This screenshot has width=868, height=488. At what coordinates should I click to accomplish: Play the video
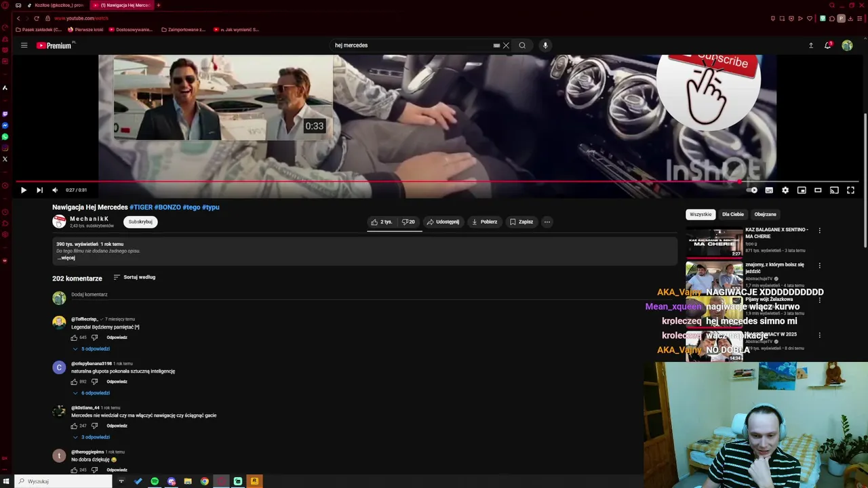pos(23,190)
